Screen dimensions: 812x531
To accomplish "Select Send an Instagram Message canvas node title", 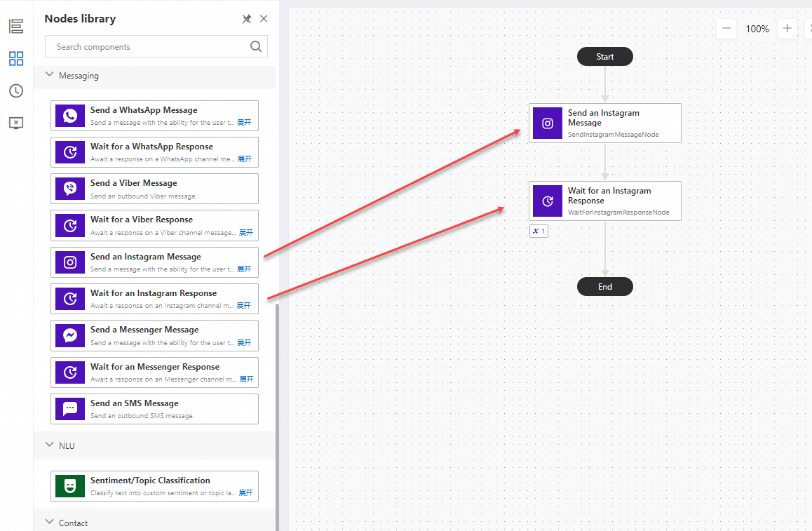I will [603, 118].
